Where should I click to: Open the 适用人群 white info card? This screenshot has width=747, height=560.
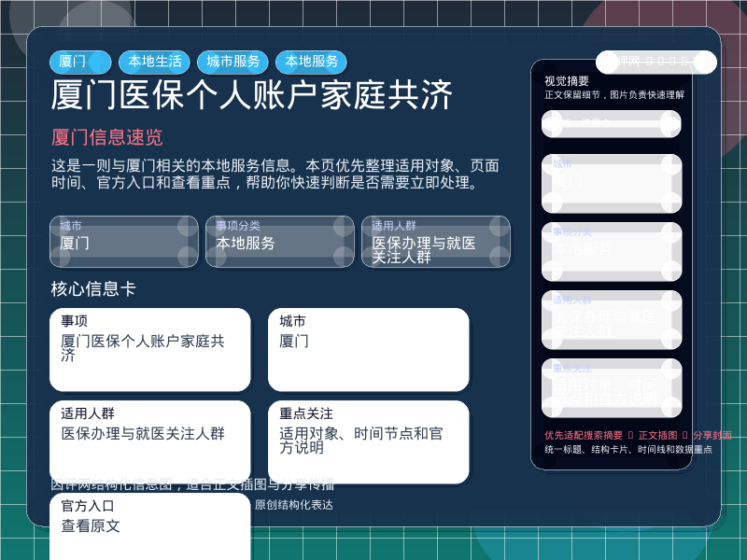[149, 441]
